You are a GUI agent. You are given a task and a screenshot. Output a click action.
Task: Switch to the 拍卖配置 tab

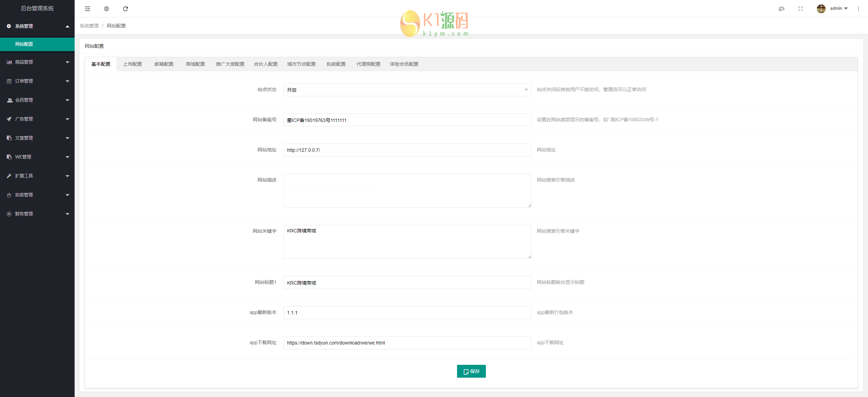click(x=336, y=64)
